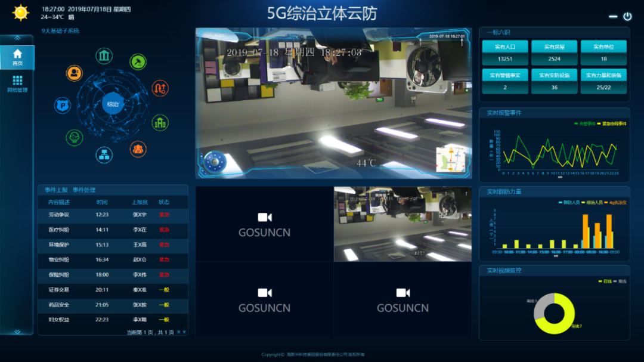Viewport: 644px width, 362px height.
Task: Click the power logout icon
Action: click(627, 17)
